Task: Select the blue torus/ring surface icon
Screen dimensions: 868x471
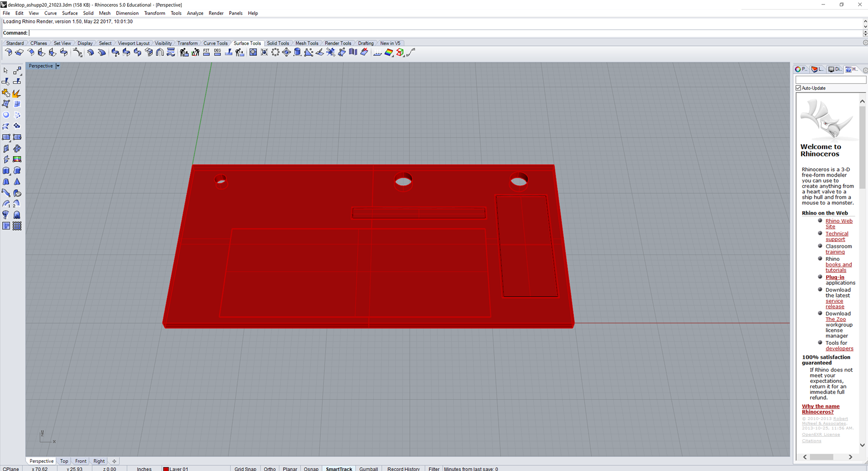Action: (6, 115)
